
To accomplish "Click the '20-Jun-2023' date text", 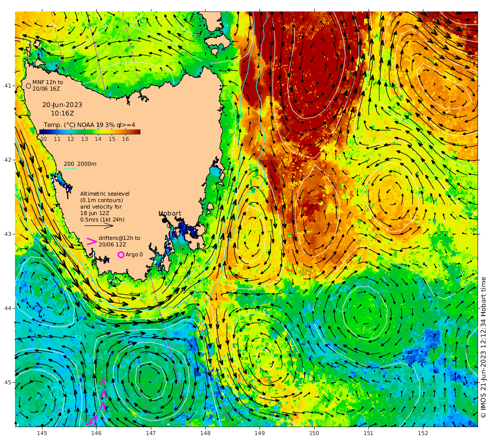I will pyautogui.click(x=62, y=105).
